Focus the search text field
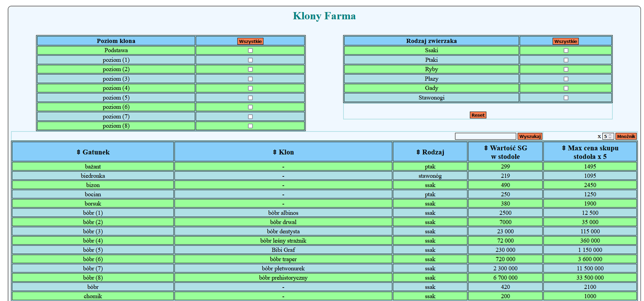Viewport: 644px width, 301px height. (x=486, y=136)
